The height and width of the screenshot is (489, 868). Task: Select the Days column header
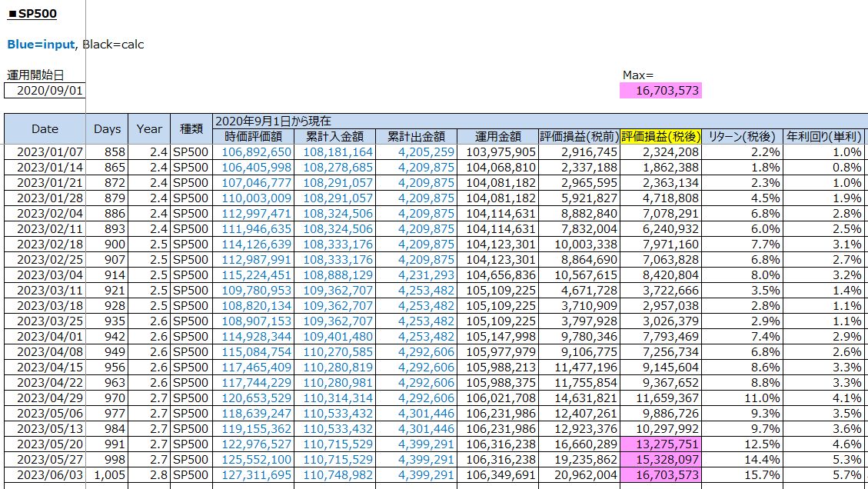[x=107, y=129]
